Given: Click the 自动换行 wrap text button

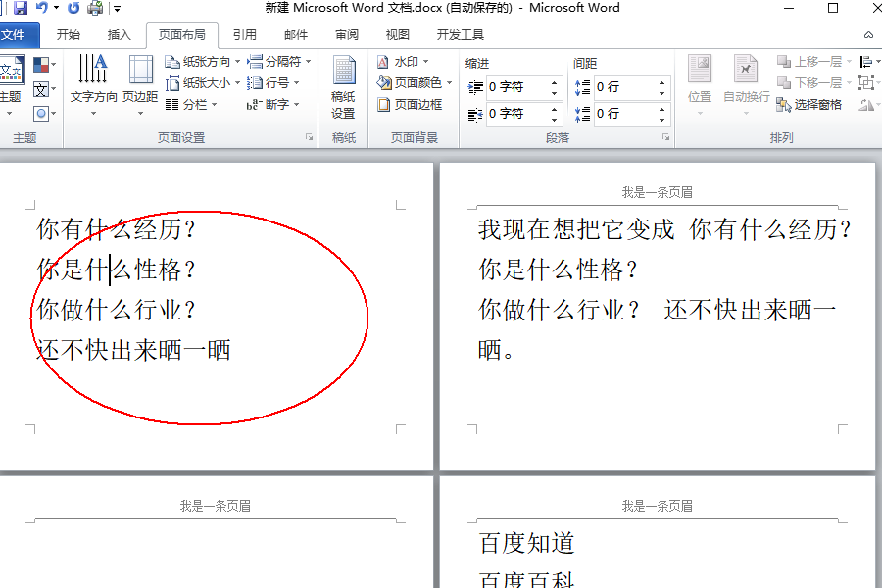Looking at the screenshot, I should (x=746, y=84).
